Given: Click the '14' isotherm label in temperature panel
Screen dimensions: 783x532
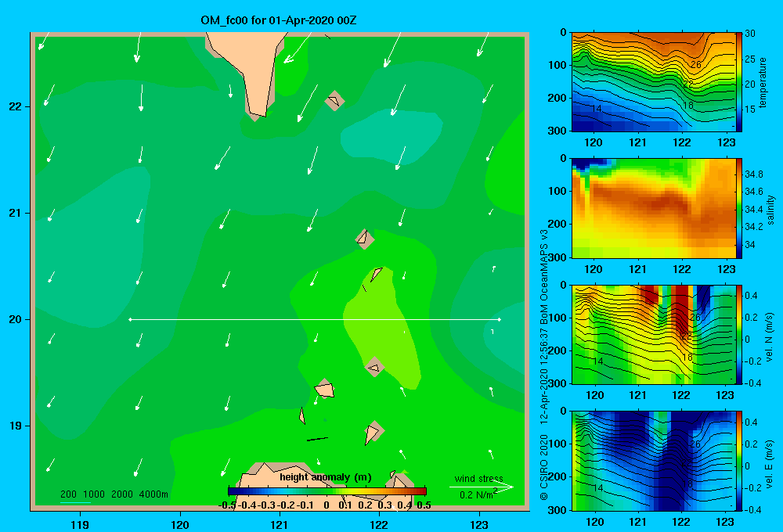Looking at the screenshot, I should (597, 108).
